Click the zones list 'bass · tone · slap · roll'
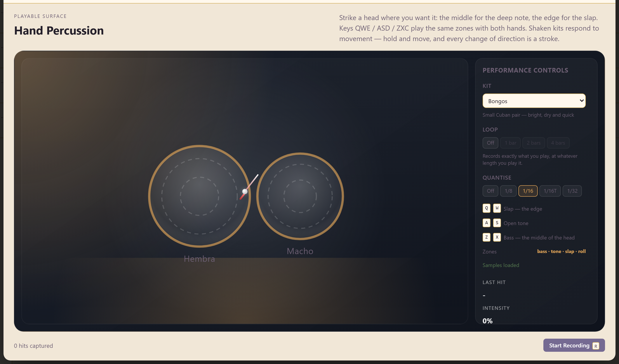 pyautogui.click(x=561, y=251)
